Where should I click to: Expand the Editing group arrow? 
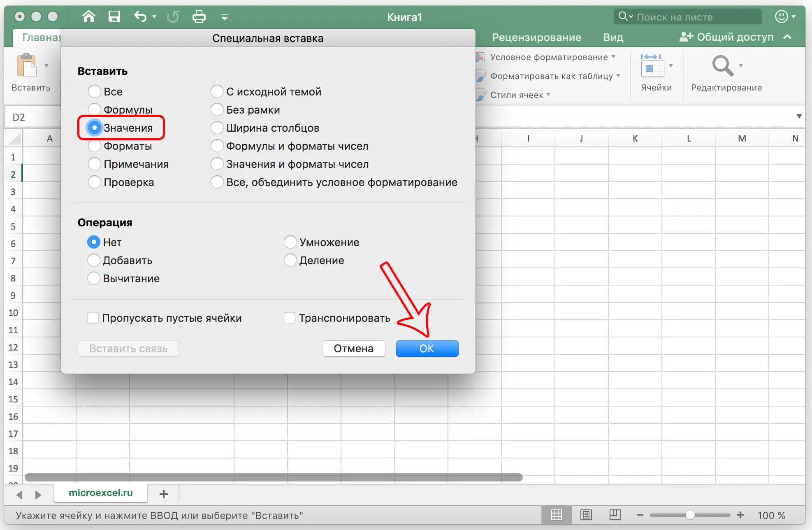click(741, 65)
